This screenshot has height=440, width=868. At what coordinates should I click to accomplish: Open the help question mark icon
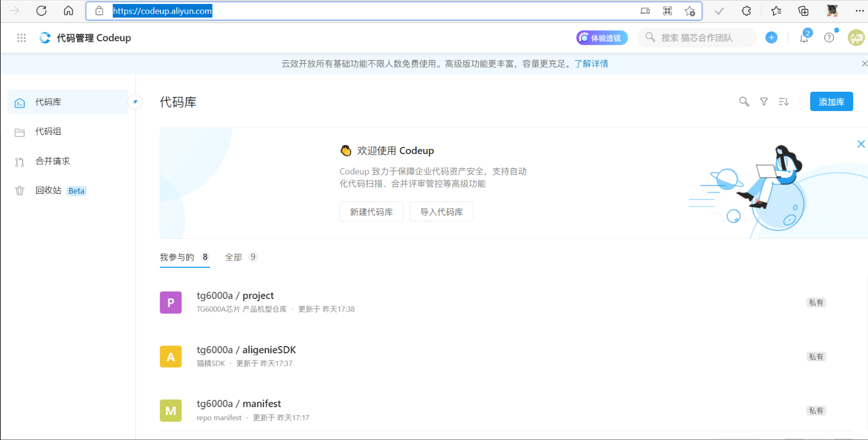pos(829,38)
